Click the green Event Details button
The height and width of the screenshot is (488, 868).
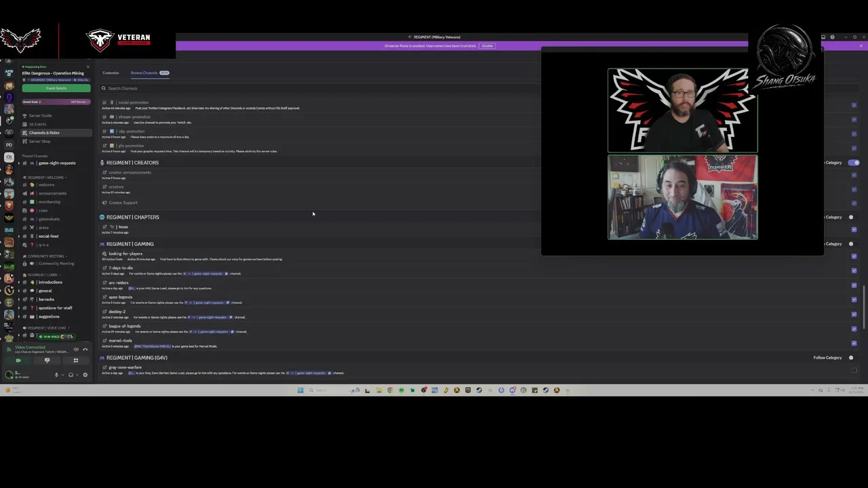point(56,88)
